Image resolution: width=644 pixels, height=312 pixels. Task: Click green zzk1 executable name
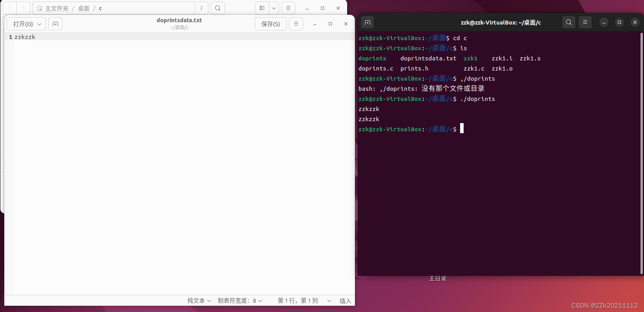point(470,58)
